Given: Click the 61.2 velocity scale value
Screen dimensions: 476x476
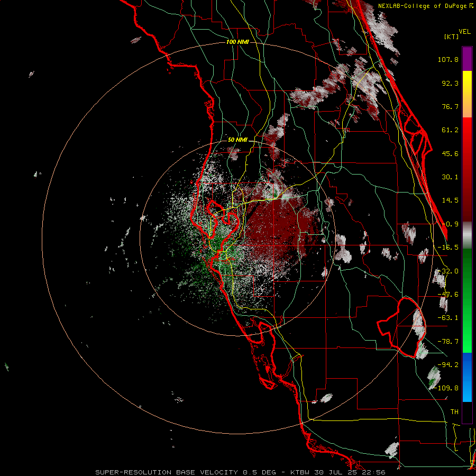Looking at the screenshot, I should pyautogui.click(x=450, y=130).
